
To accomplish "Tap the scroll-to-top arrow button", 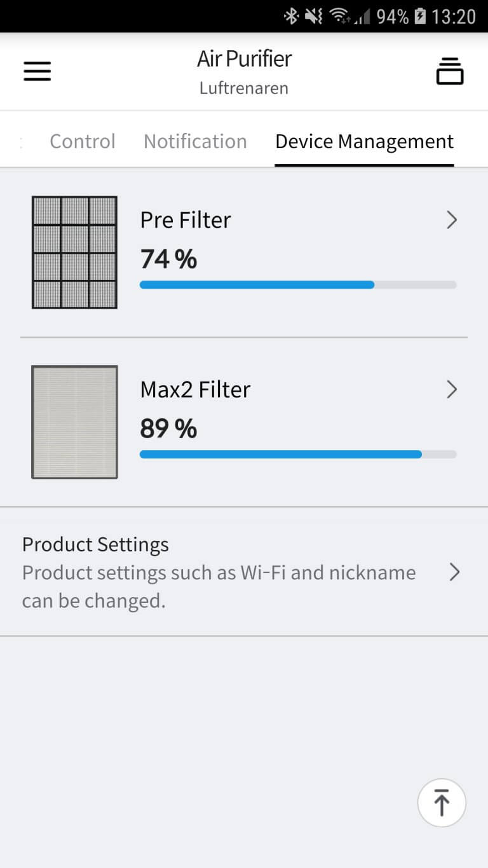I will pyautogui.click(x=442, y=803).
